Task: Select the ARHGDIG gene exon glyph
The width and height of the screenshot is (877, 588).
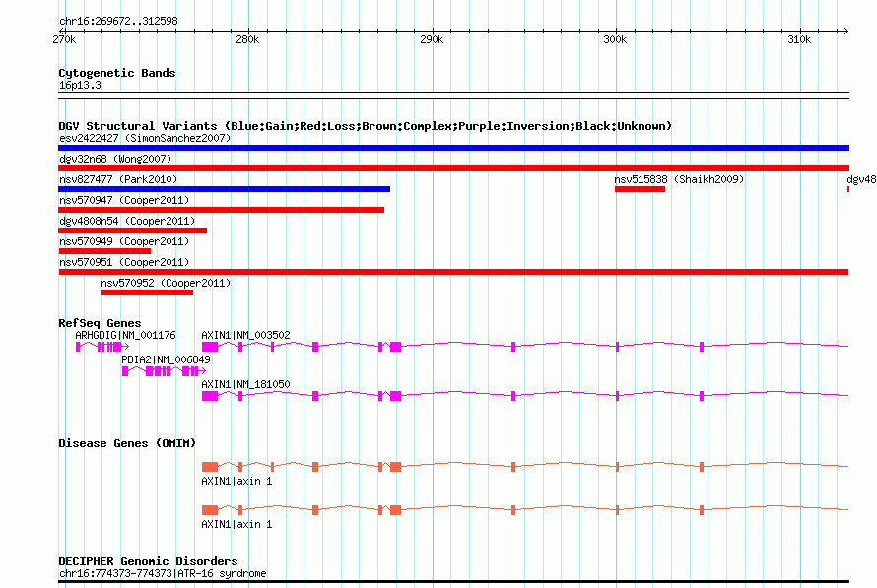Action: pyautogui.click(x=102, y=347)
